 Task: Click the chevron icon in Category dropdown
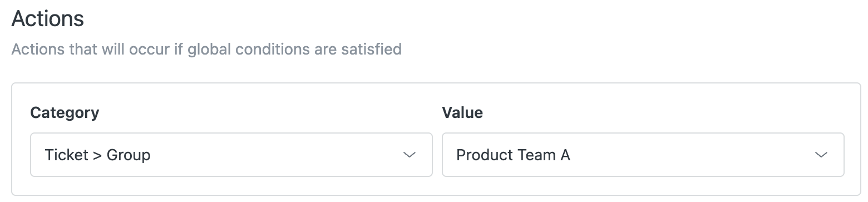click(410, 155)
